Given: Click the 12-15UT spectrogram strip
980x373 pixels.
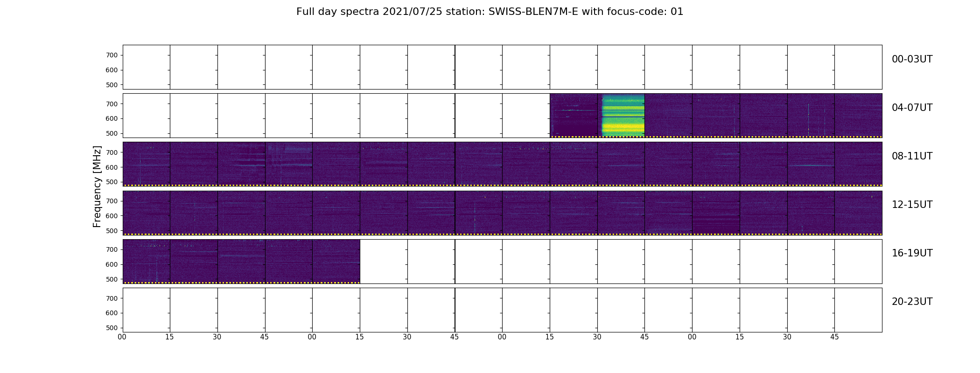Looking at the screenshot, I should (x=502, y=213).
